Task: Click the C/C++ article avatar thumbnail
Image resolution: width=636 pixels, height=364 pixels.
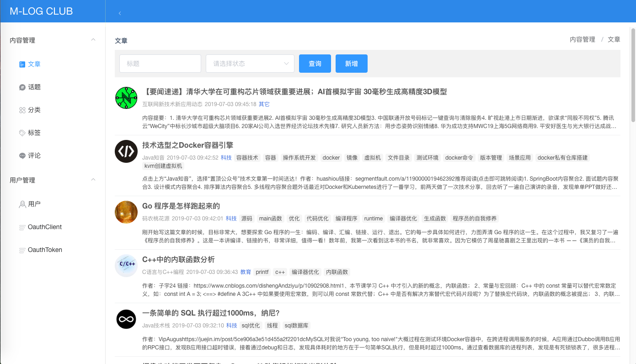Action: pyautogui.click(x=126, y=266)
